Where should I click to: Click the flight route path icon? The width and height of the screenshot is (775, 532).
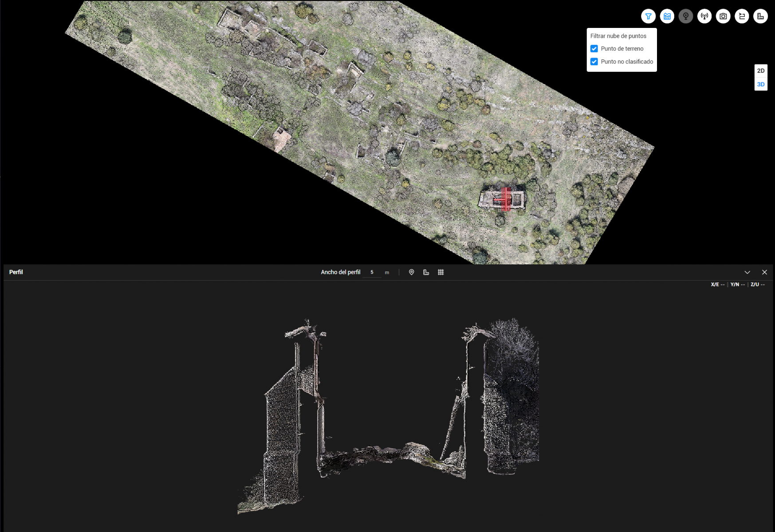(742, 16)
